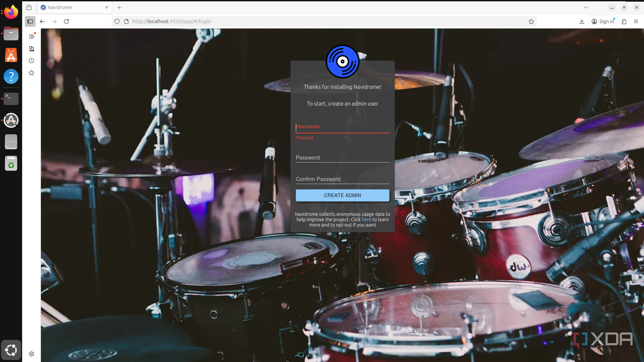Reload the Navidrome page
644x362 pixels.
(x=66, y=21)
